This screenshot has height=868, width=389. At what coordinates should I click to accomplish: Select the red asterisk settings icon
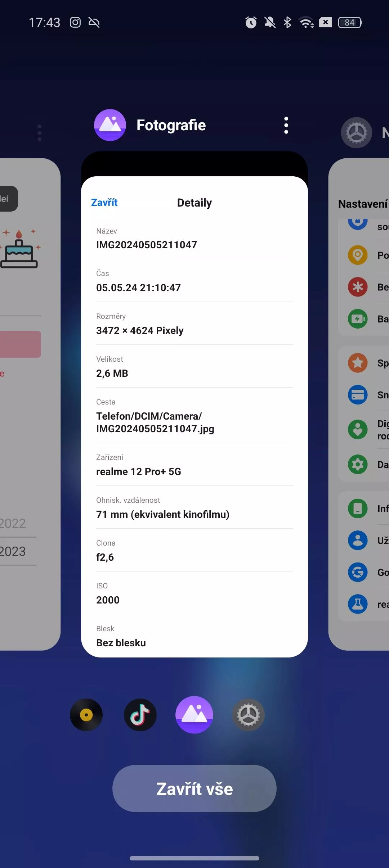coord(358,287)
